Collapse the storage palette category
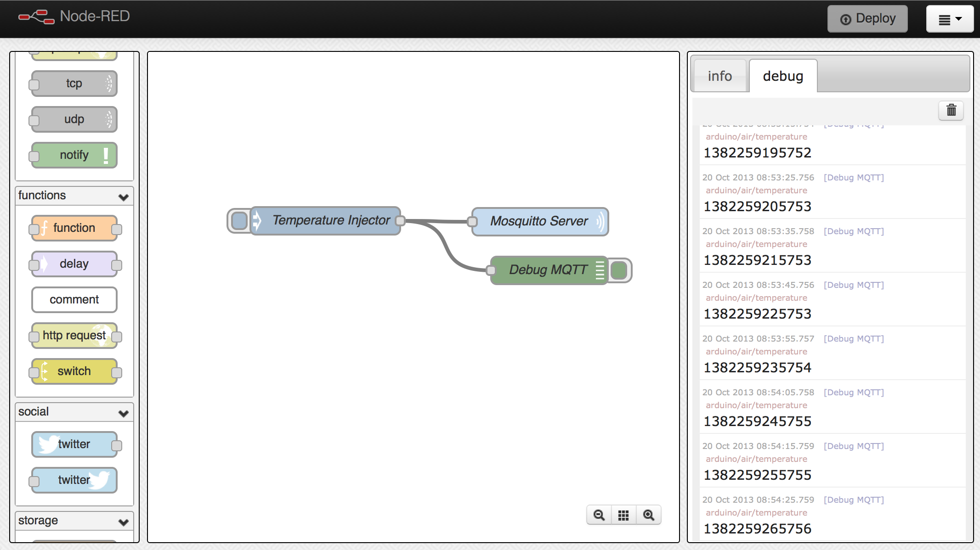Viewport: 980px width, 550px height. pyautogui.click(x=123, y=522)
